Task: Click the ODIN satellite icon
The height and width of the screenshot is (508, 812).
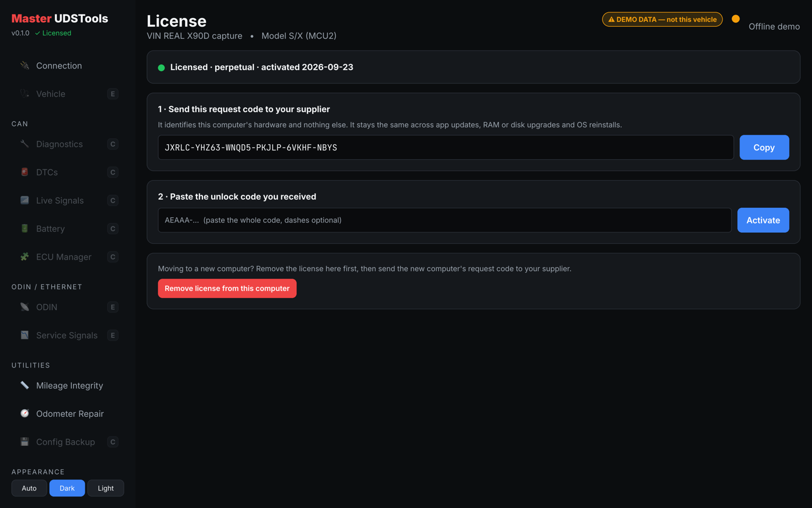Action: pos(24,307)
